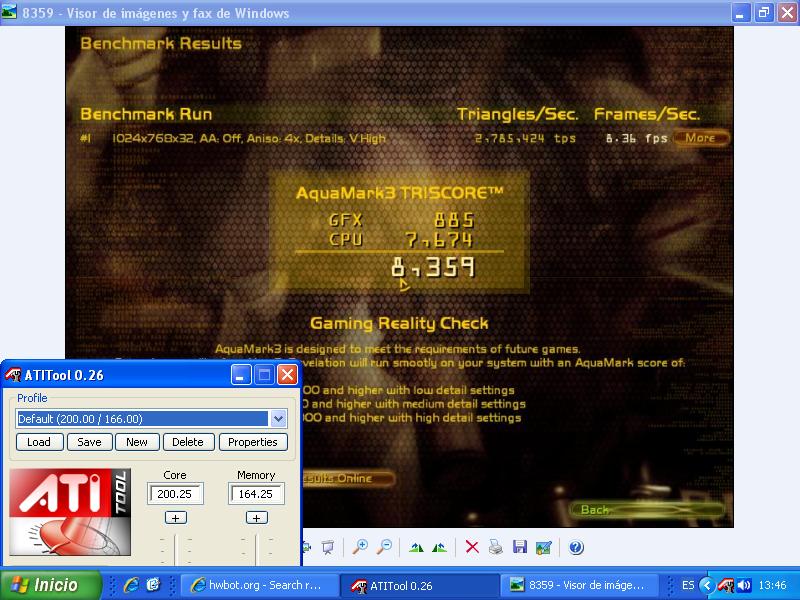Click 'Benchmark Results' heading text
The height and width of the screenshot is (600, 800).
[161, 43]
